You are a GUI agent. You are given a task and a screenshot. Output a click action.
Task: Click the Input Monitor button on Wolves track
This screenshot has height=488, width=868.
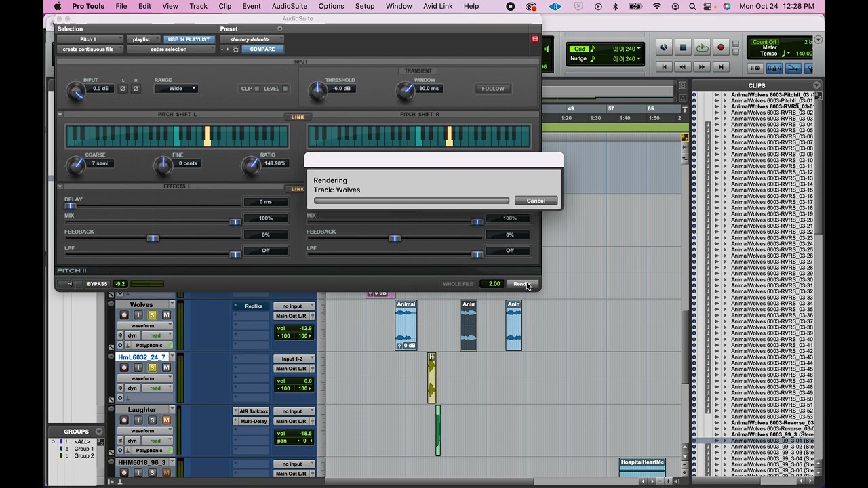pyautogui.click(x=138, y=315)
